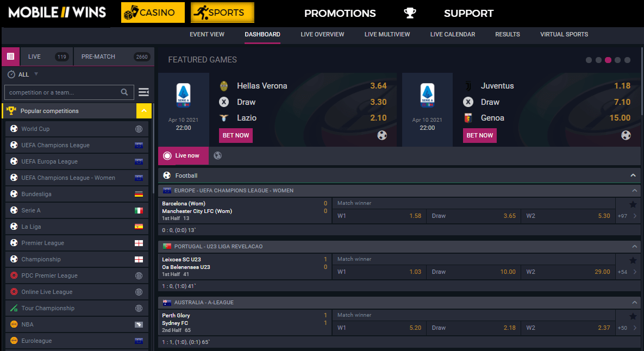644x351 pixels.
Task: Favorite the Barcelona (Wom) match star
Action: point(633,204)
